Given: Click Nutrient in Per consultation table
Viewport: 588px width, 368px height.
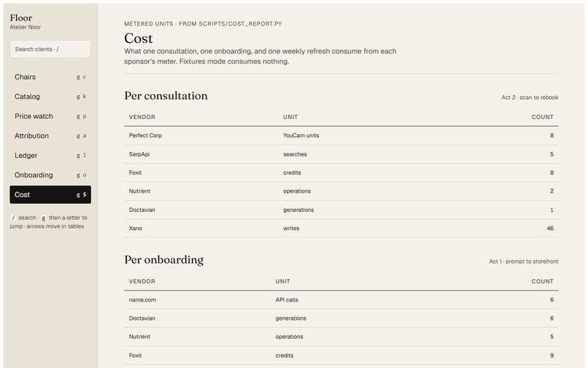Looking at the screenshot, I should (139, 191).
